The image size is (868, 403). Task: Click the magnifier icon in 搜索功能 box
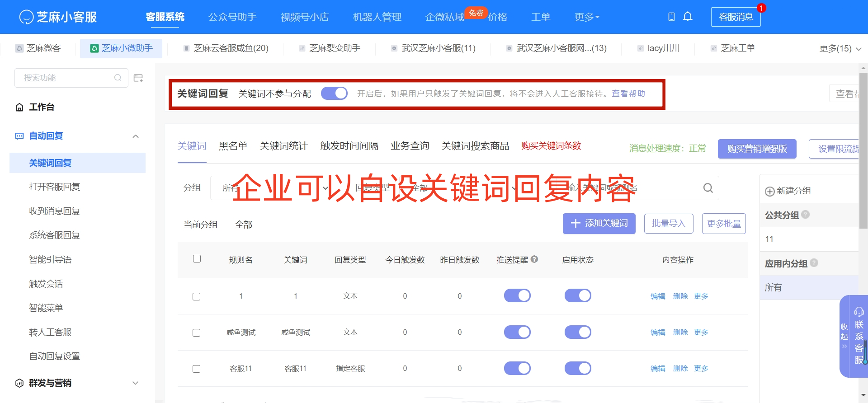coord(118,78)
